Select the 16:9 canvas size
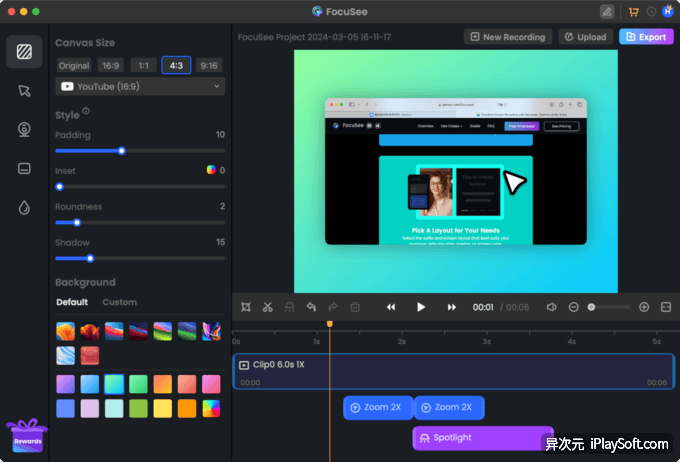The height and width of the screenshot is (462, 680). [111, 66]
